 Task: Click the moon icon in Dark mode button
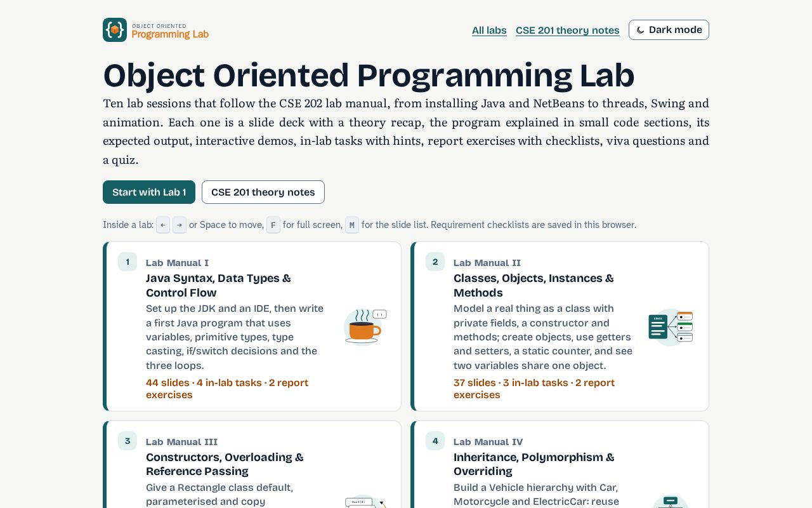[641, 30]
